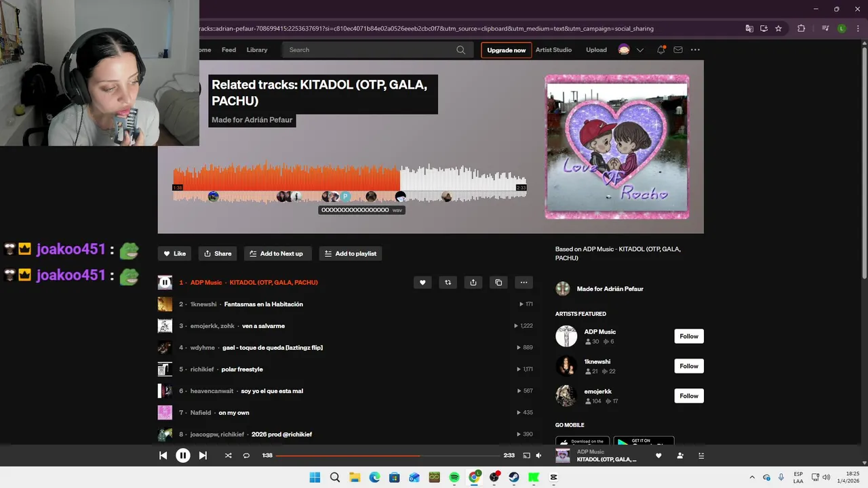Toggle repeat in the player bar

coord(246,455)
